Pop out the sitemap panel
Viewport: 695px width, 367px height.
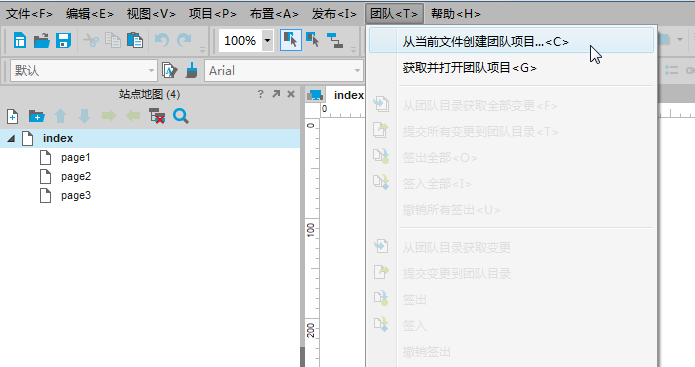[x=276, y=94]
